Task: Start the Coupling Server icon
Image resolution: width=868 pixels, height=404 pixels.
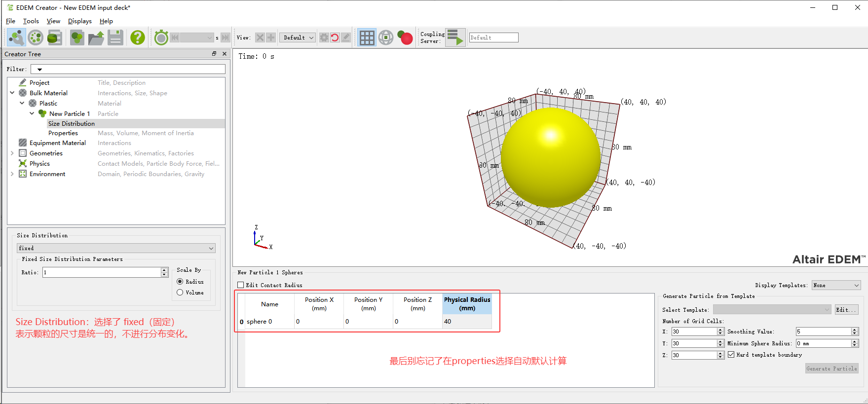Action: (455, 37)
